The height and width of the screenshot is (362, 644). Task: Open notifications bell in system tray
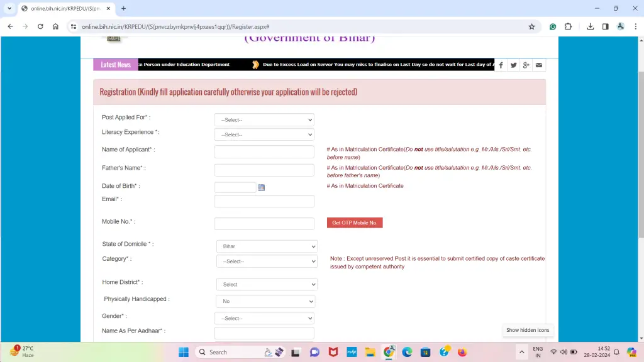(x=616, y=352)
